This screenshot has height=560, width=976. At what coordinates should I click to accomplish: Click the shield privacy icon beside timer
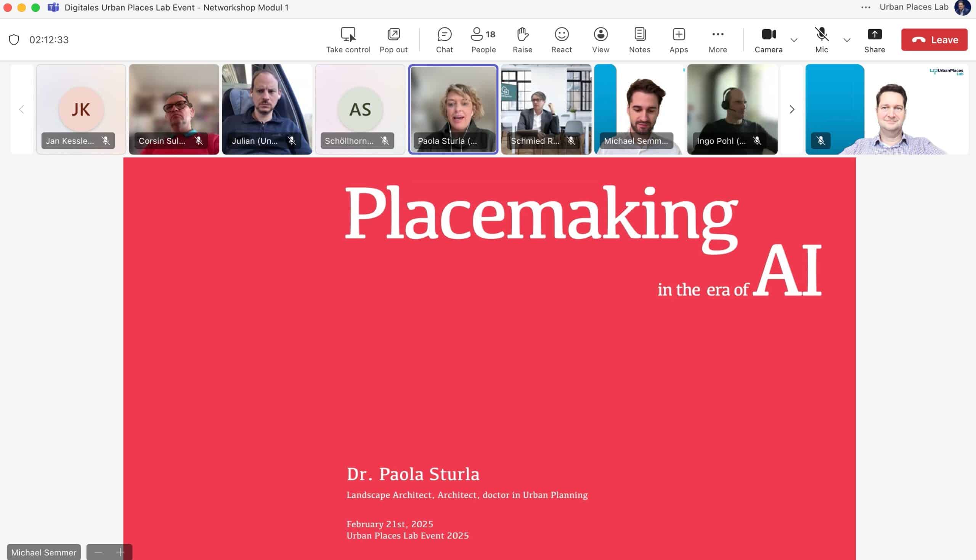[14, 40]
